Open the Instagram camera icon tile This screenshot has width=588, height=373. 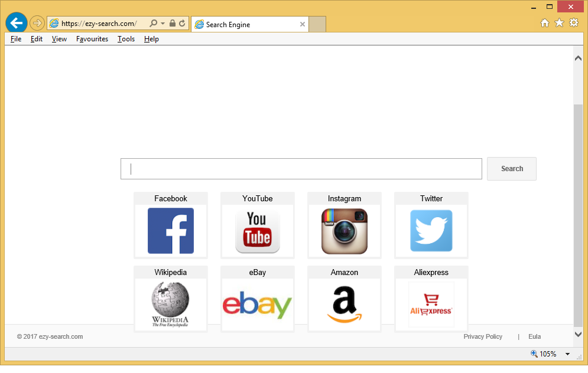(x=345, y=231)
